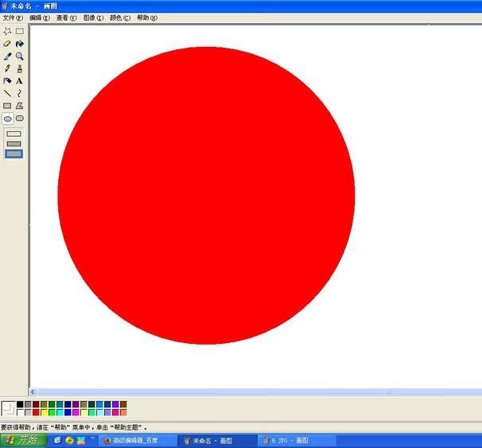Pick the red swatch in color palette
The width and height of the screenshot is (482, 448).
click(x=37, y=412)
